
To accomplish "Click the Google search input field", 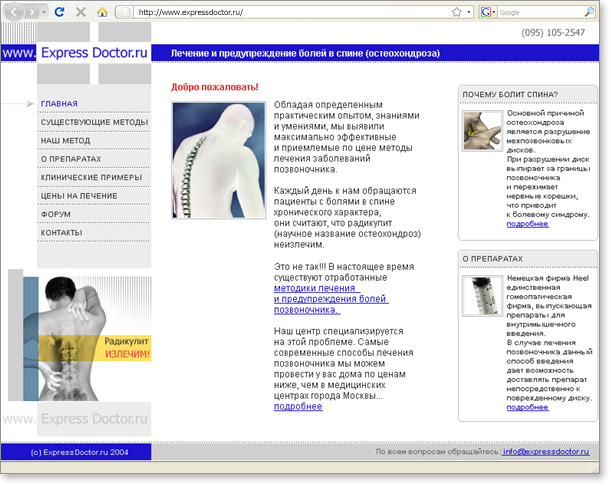I will 540,12.
